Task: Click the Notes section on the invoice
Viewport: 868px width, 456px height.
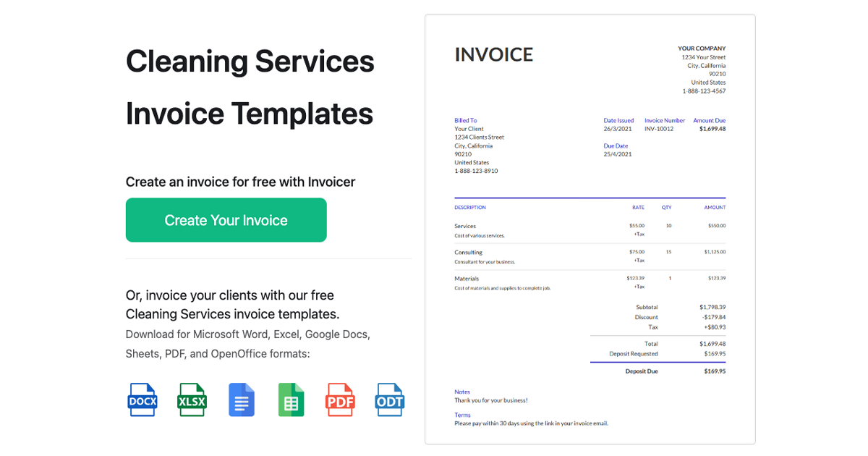Action: 462,392
